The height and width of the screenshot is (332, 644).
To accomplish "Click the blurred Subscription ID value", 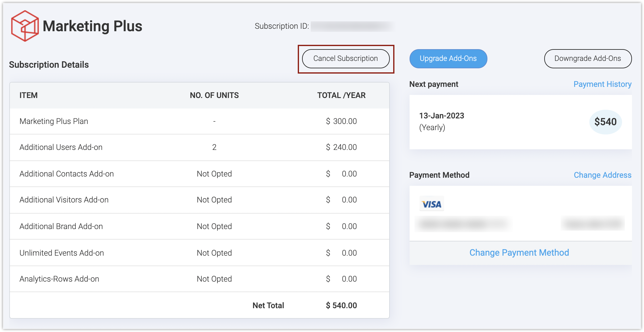I will coord(352,26).
